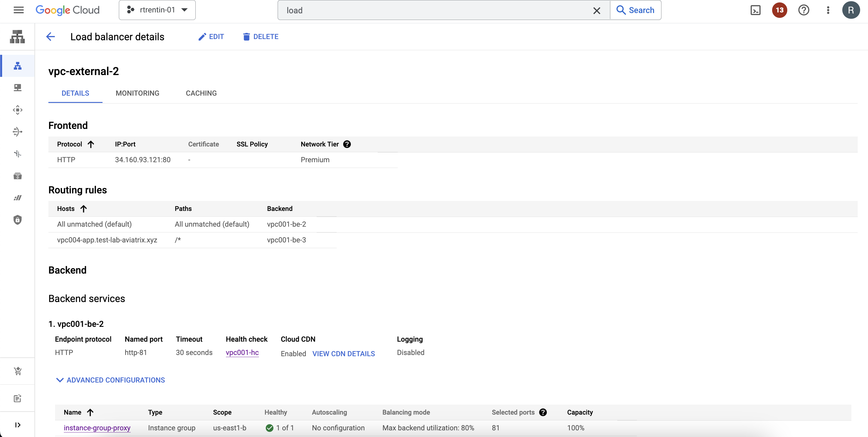The width and height of the screenshot is (868, 437).
Task: Open the Help menu
Action: point(804,10)
